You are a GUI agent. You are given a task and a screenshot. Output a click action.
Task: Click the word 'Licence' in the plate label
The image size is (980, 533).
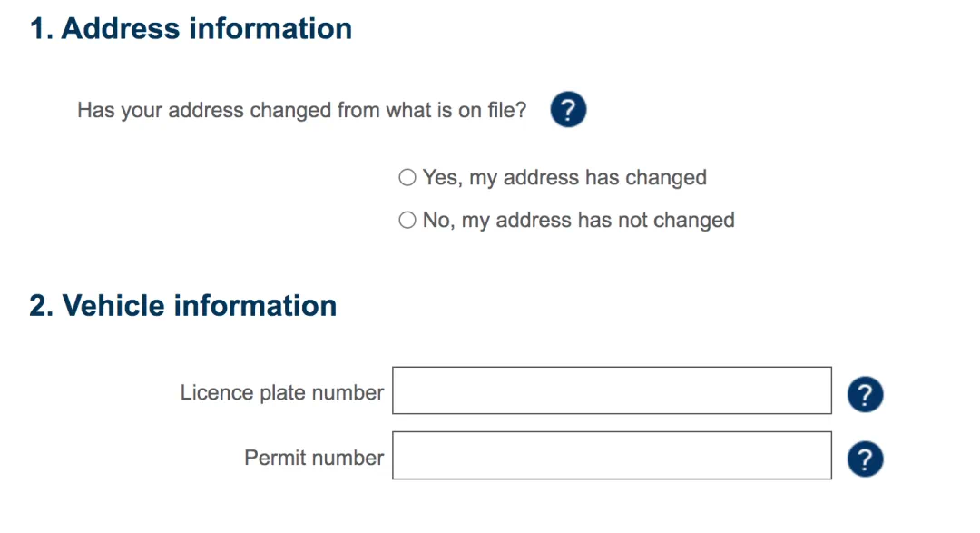coord(216,393)
